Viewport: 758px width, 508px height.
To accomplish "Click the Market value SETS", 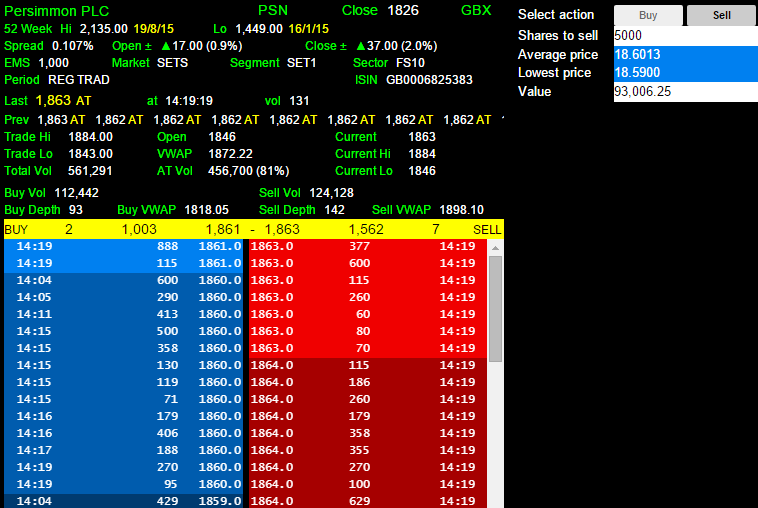I will point(172,63).
